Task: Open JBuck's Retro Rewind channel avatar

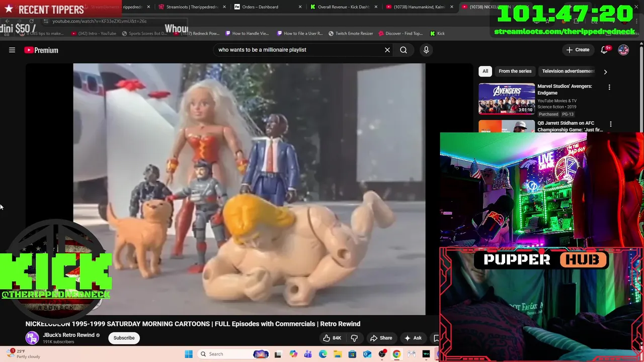Action: pyautogui.click(x=32, y=338)
